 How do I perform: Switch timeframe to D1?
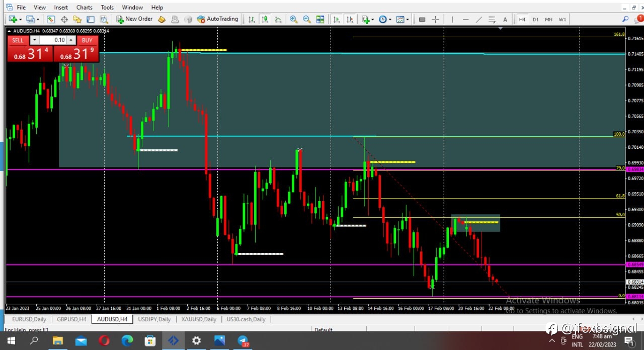535,19
